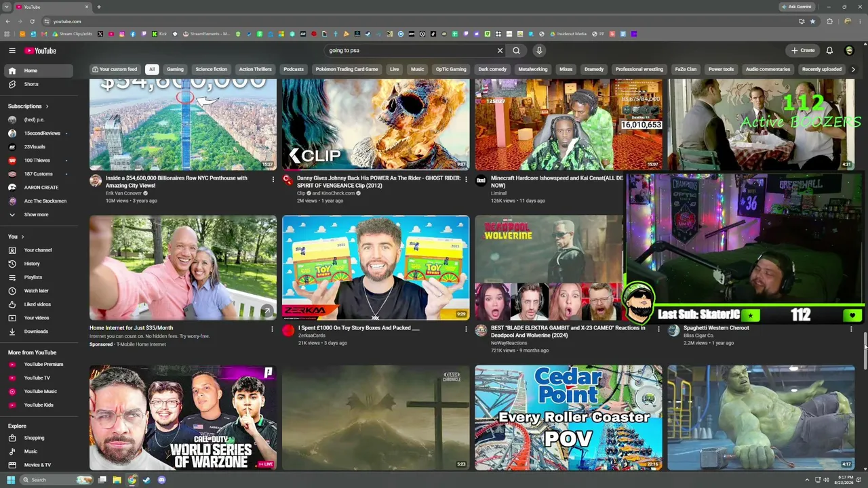Screen dimensions: 868x488
Task: Click the Ask Gemini button
Action: pos(796,7)
